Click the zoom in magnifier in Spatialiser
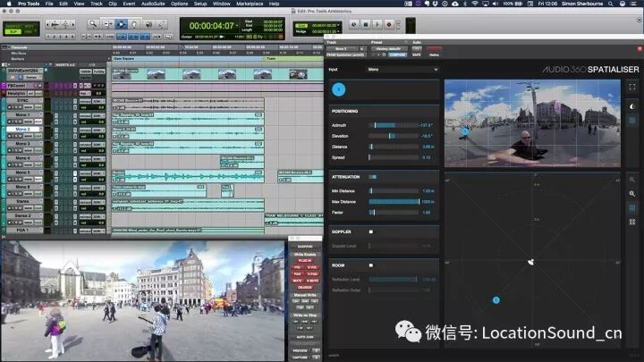 point(632,193)
